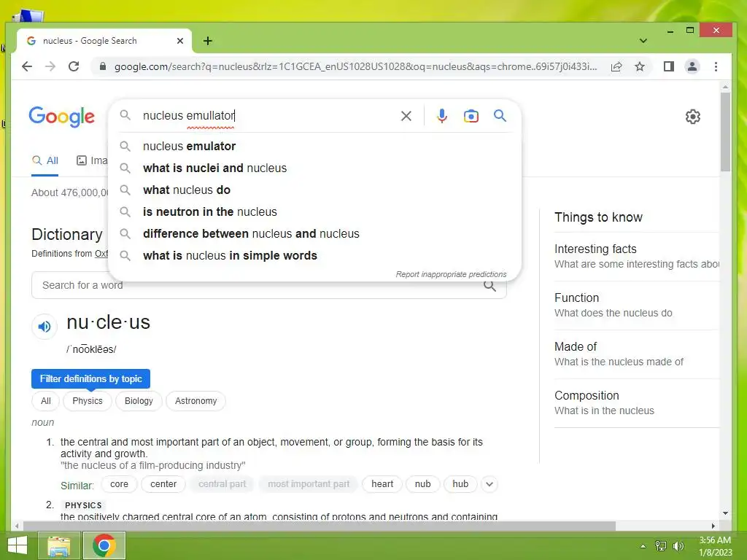
Task: Choose the 'what nucleus do' suggestion
Action: (314, 190)
